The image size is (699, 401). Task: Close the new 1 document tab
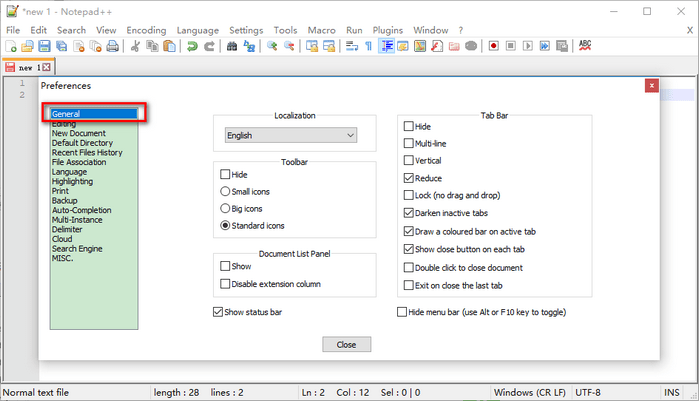click(46, 67)
